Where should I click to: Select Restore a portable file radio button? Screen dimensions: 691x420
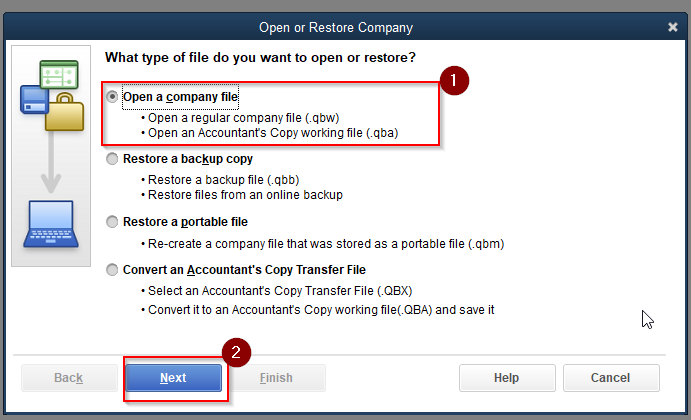pos(112,221)
